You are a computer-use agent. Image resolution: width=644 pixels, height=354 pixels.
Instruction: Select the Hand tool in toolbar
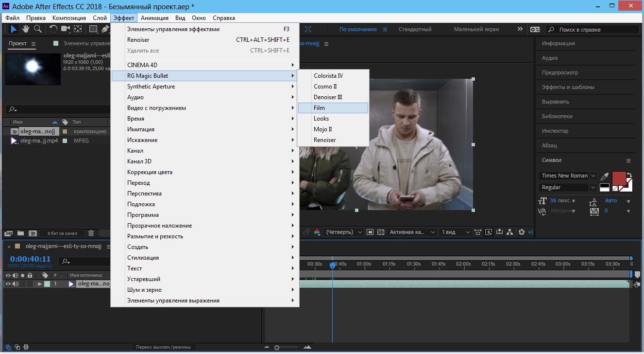pos(25,29)
